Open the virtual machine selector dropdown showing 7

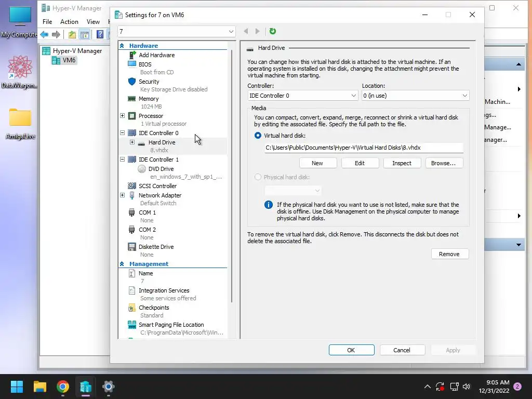(x=177, y=32)
